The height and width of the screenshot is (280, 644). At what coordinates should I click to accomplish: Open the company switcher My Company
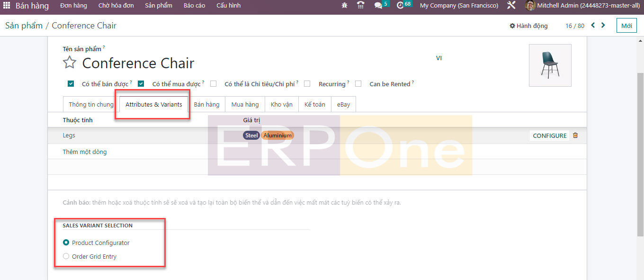click(x=459, y=6)
